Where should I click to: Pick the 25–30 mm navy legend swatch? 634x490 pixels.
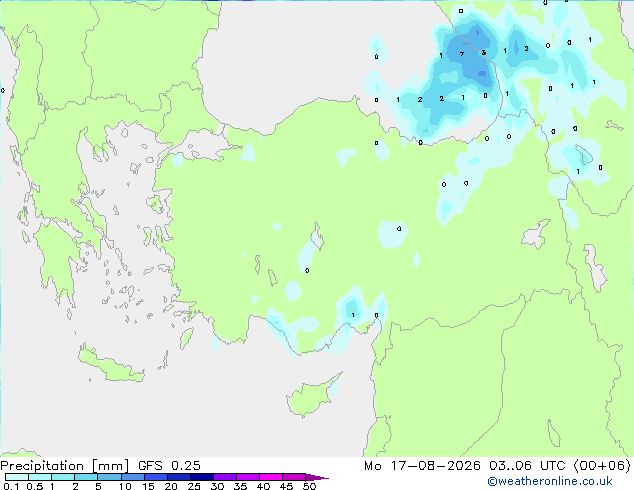pos(201,477)
